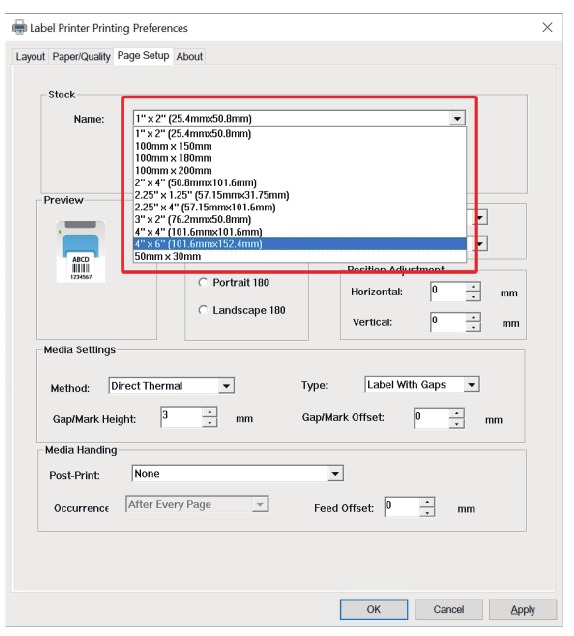Open the Type dropdown showing Label With Gaps
Viewport: 574px width, 636px height.
click(x=471, y=385)
